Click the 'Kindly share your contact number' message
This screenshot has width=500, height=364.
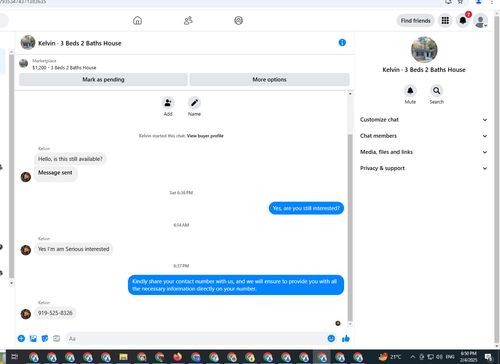coord(236,285)
